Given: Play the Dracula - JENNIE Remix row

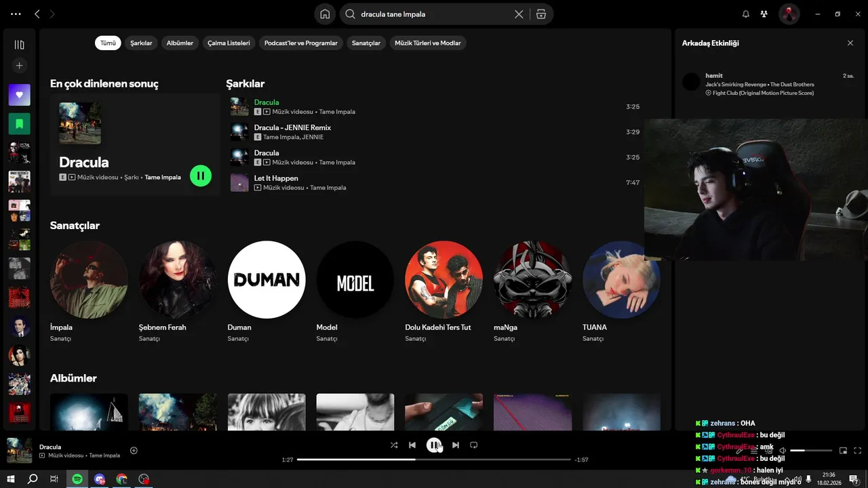Looking at the screenshot, I should [x=435, y=132].
